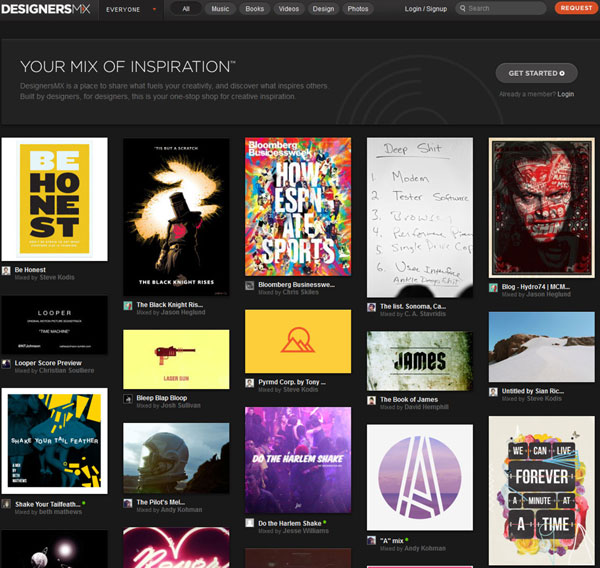The height and width of the screenshot is (568, 600).
Task: Open David Hemphill author link
Action: tap(426, 407)
